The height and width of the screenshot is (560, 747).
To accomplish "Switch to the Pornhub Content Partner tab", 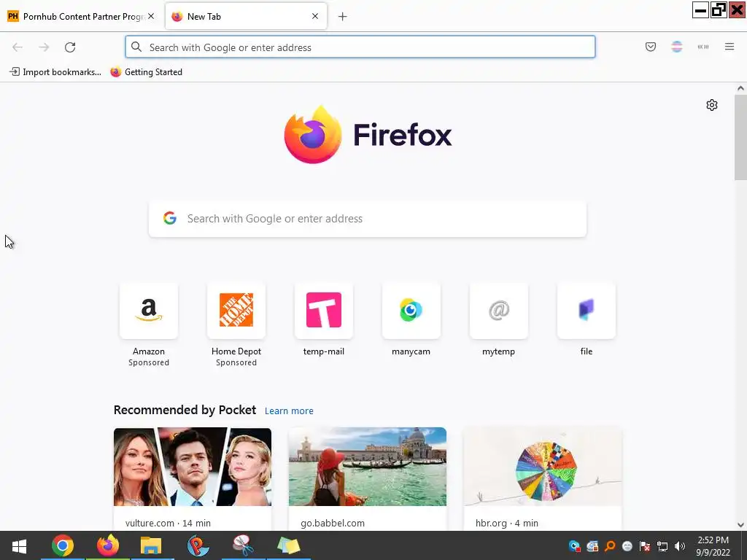I will 82,17.
